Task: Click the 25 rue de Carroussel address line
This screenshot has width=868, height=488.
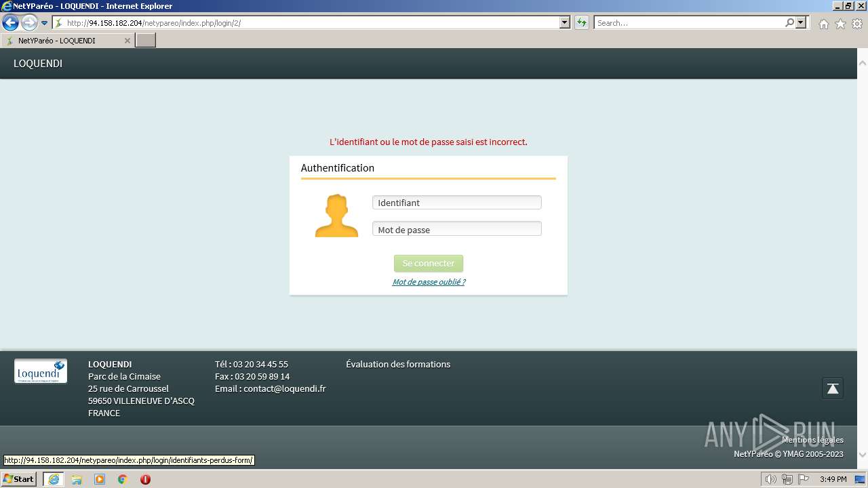Action: 128,388
